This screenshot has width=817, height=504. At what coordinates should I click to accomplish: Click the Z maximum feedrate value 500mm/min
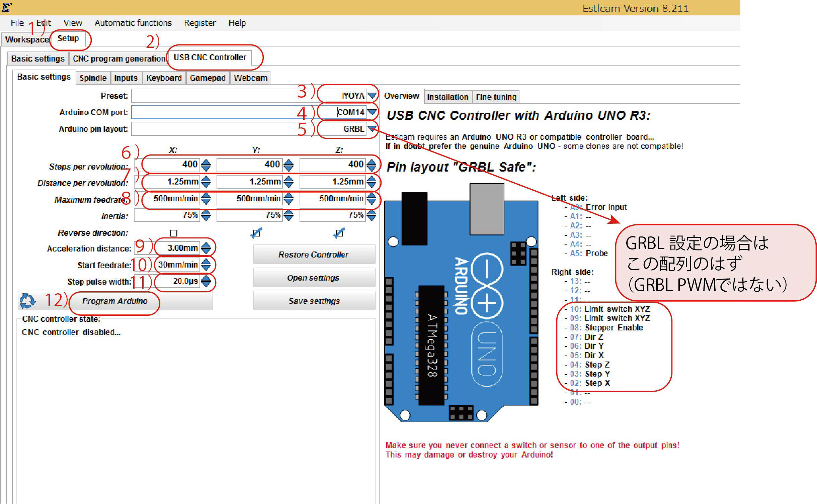(x=333, y=198)
